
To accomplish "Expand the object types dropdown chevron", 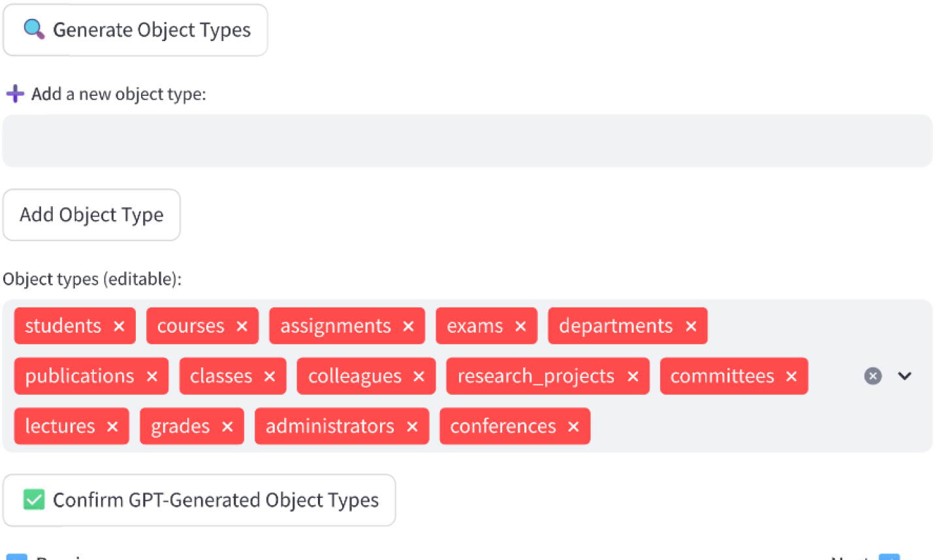I will tap(904, 376).
